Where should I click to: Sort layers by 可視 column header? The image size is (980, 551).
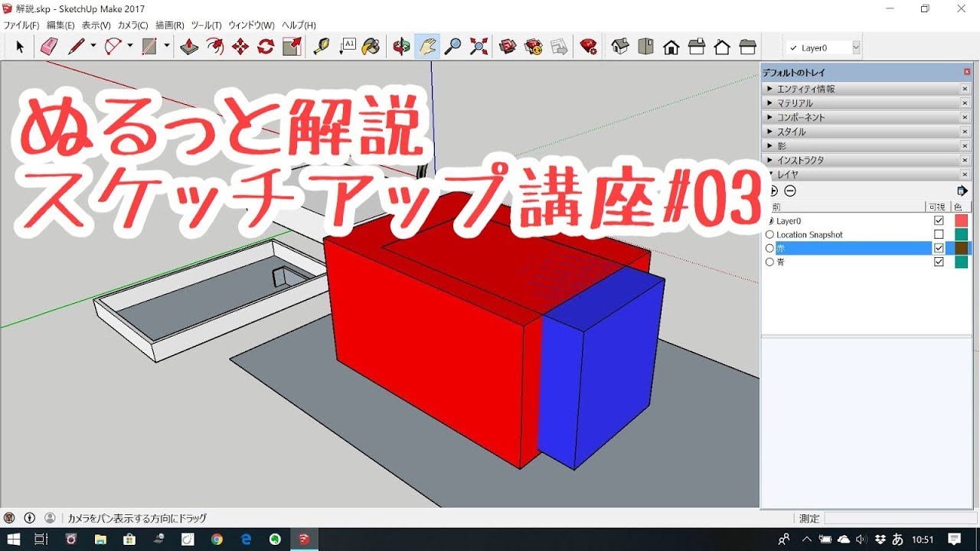[x=938, y=207]
